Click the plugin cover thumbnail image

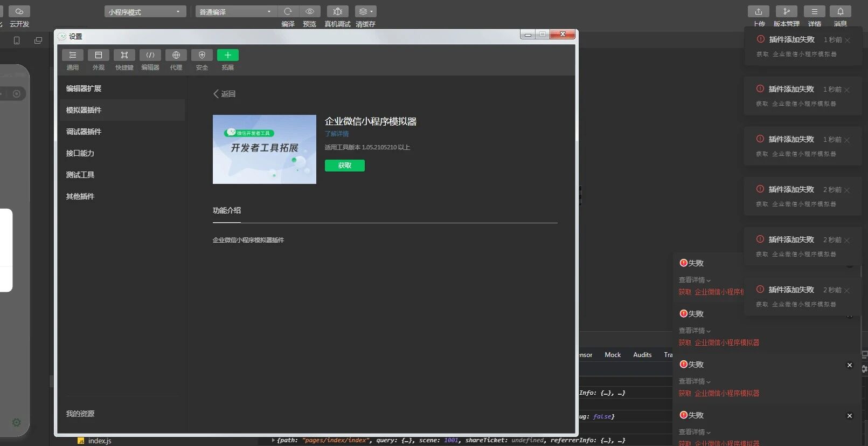point(265,149)
